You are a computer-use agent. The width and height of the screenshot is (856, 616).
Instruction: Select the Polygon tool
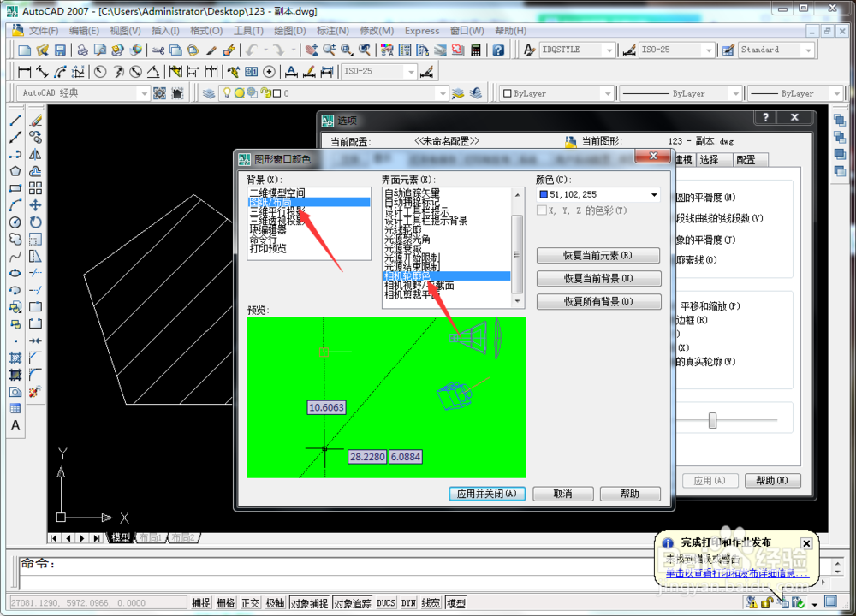point(15,171)
